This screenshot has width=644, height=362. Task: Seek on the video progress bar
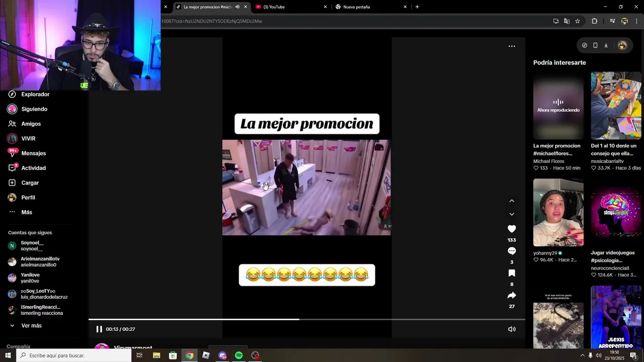click(x=307, y=319)
